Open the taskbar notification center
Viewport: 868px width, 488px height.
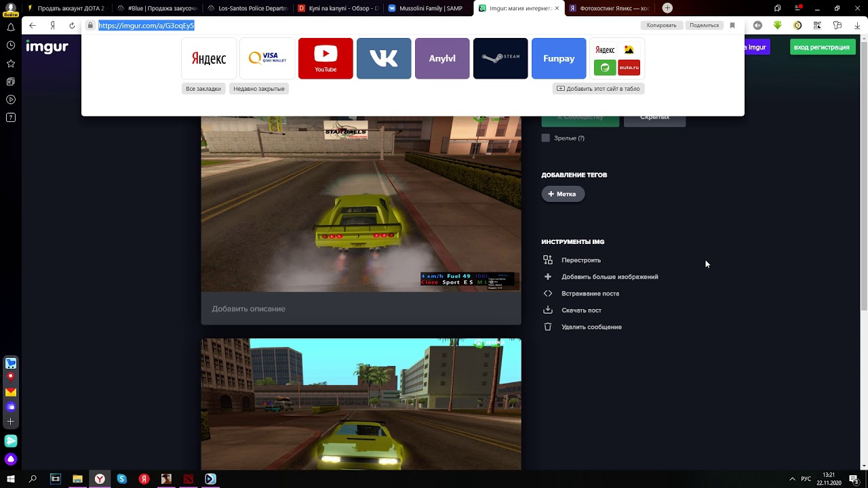coord(854,479)
